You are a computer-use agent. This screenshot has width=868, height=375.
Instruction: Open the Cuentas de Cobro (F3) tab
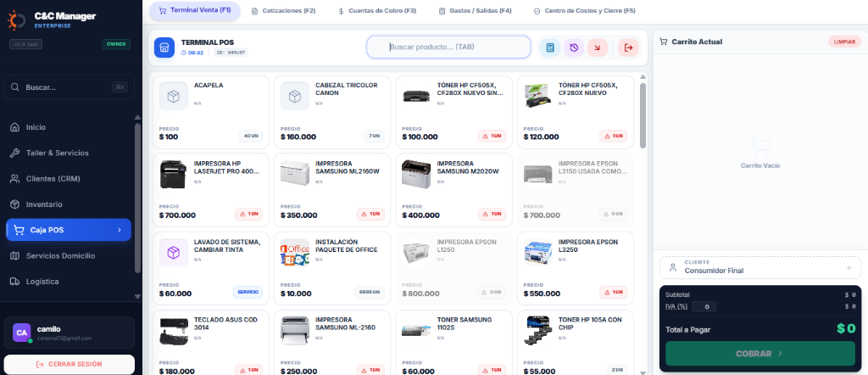coord(377,11)
